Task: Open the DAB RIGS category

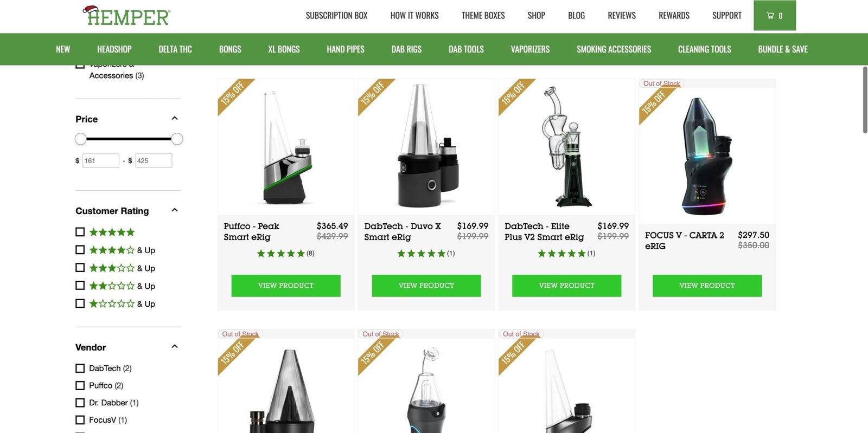Action: coord(406,49)
